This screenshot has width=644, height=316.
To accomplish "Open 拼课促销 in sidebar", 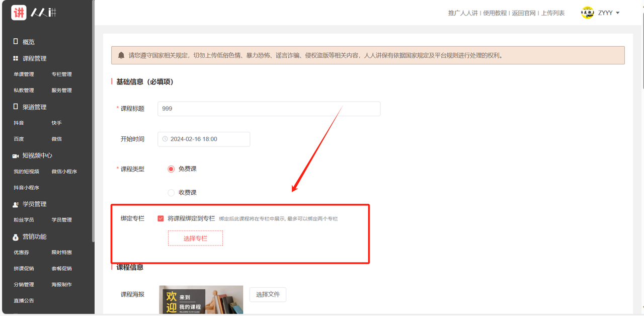I will click(x=24, y=269).
